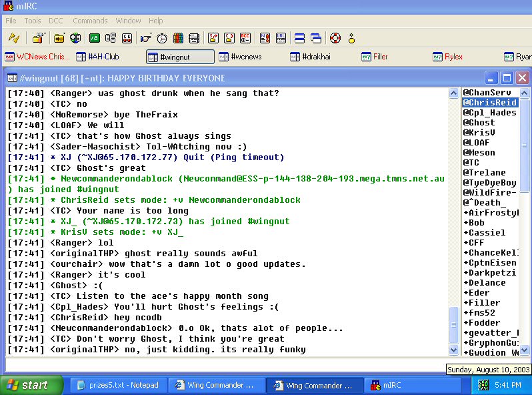Open the DCC menu

point(57,21)
